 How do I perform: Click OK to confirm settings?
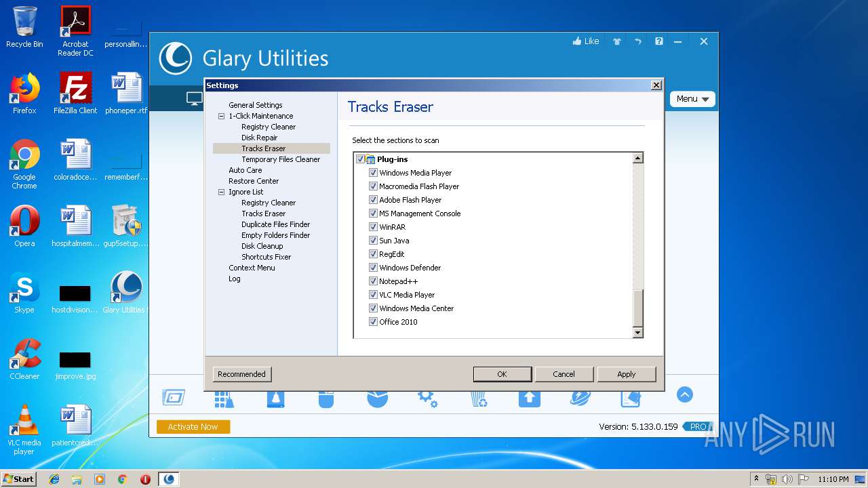click(502, 374)
